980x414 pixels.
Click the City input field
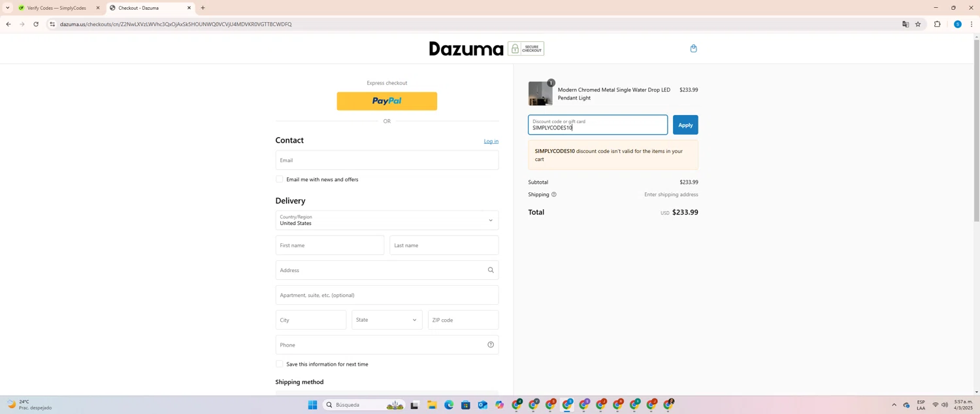tap(311, 320)
